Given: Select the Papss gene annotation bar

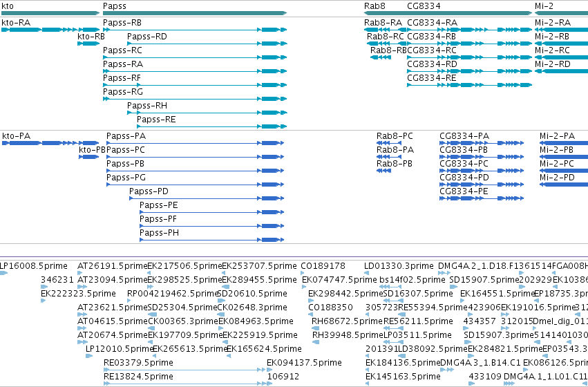Looking at the screenshot, I should (x=195, y=13).
